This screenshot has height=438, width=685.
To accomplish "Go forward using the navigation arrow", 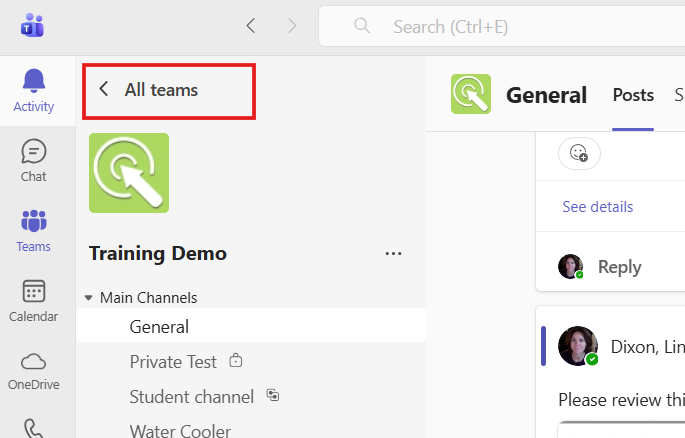I will 292,25.
